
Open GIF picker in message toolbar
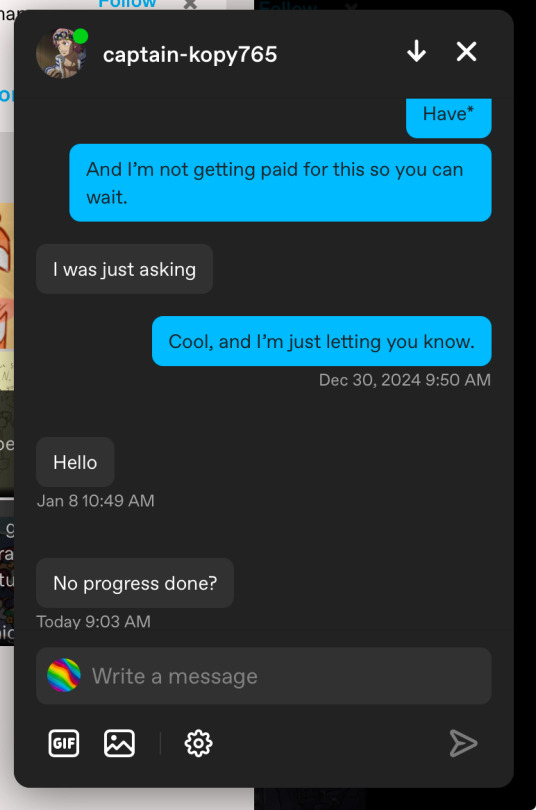pos(64,743)
